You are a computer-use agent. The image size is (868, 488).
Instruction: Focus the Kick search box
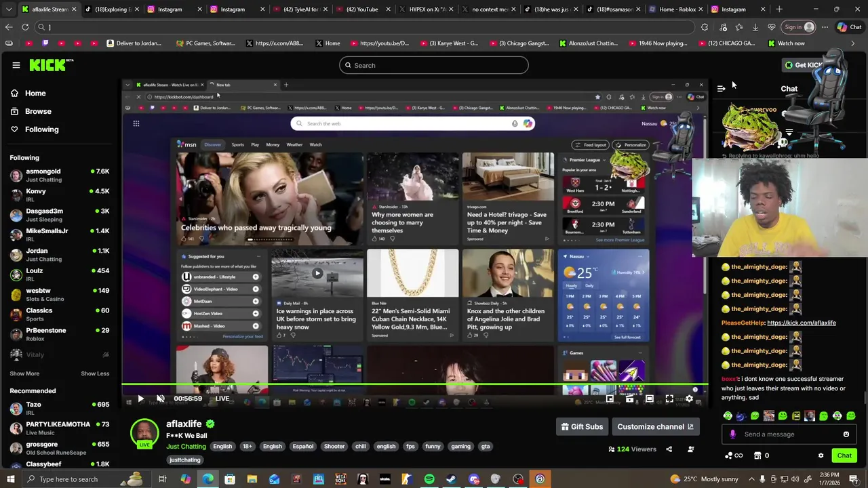point(434,65)
